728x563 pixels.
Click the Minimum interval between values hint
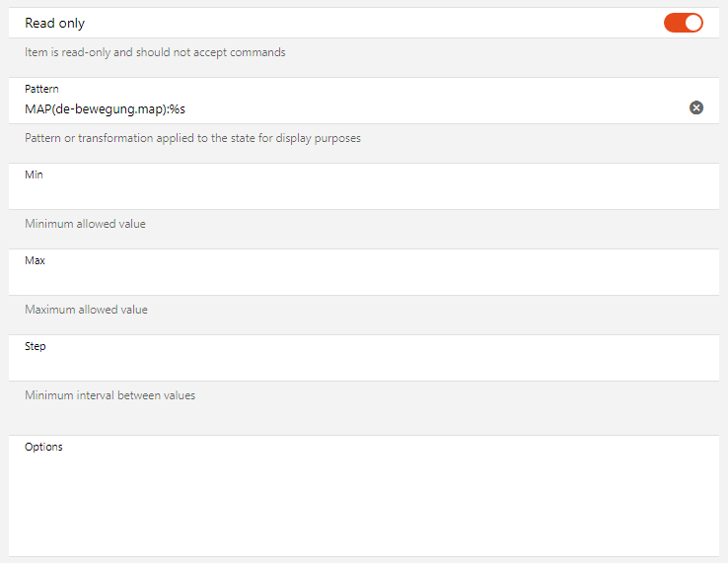(x=109, y=395)
